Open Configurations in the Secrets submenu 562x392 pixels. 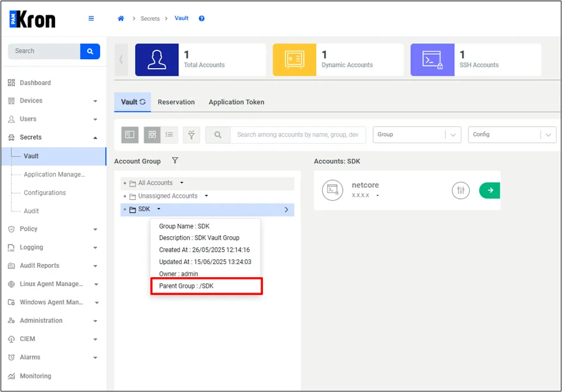(45, 193)
